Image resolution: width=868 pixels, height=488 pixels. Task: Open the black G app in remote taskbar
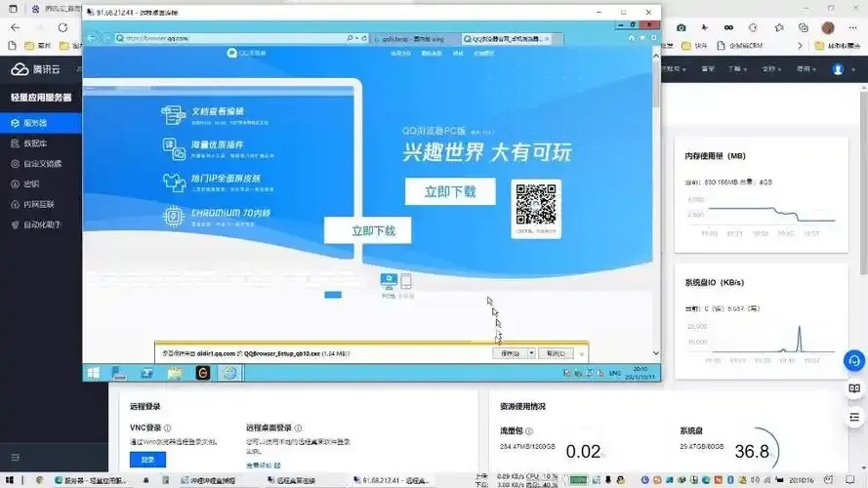(x=203, y=373)
